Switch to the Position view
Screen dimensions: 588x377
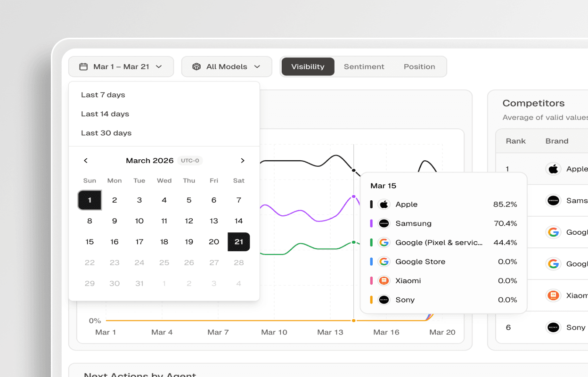(x=419, y=67)
